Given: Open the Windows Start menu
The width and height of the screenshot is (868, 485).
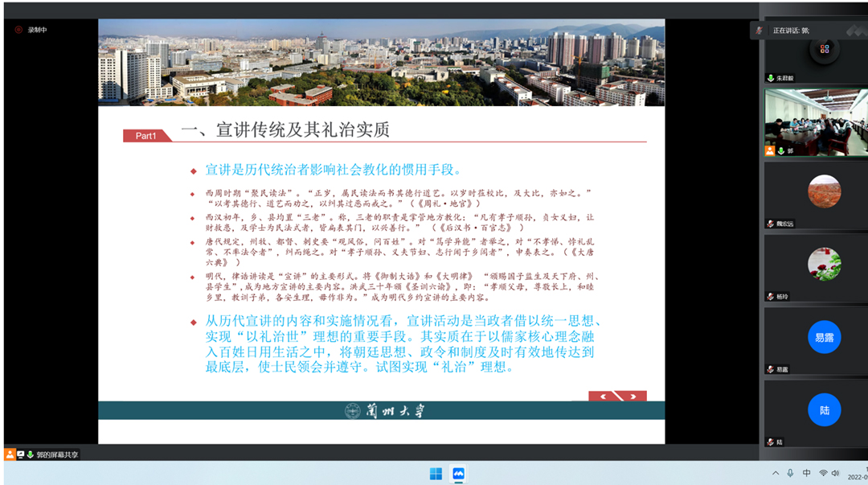Looking at the screenshot, I should pos(436,474).
